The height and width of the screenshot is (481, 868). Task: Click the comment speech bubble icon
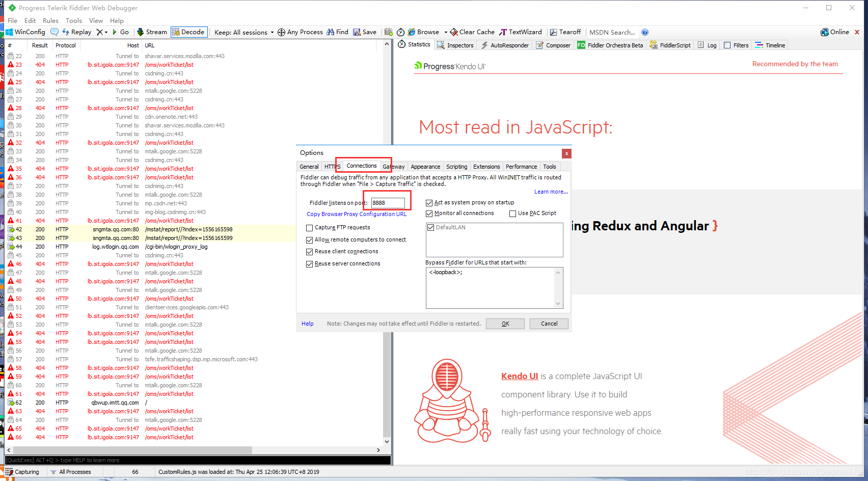[55, 32]
